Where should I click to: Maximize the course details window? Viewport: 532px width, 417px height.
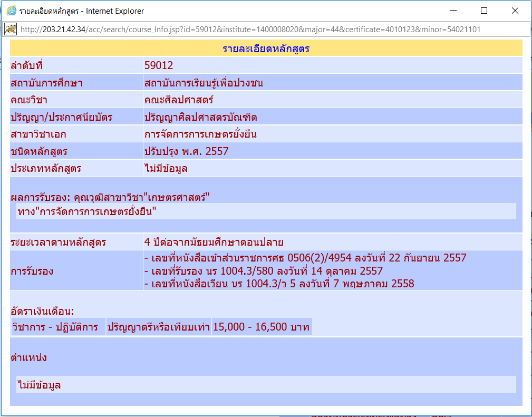[484, 11]
